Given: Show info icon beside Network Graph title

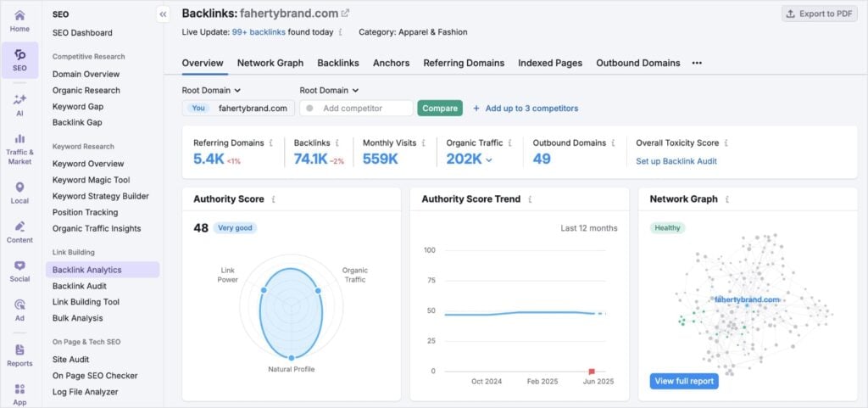Looking at the screenshot, I should [726, 199].
